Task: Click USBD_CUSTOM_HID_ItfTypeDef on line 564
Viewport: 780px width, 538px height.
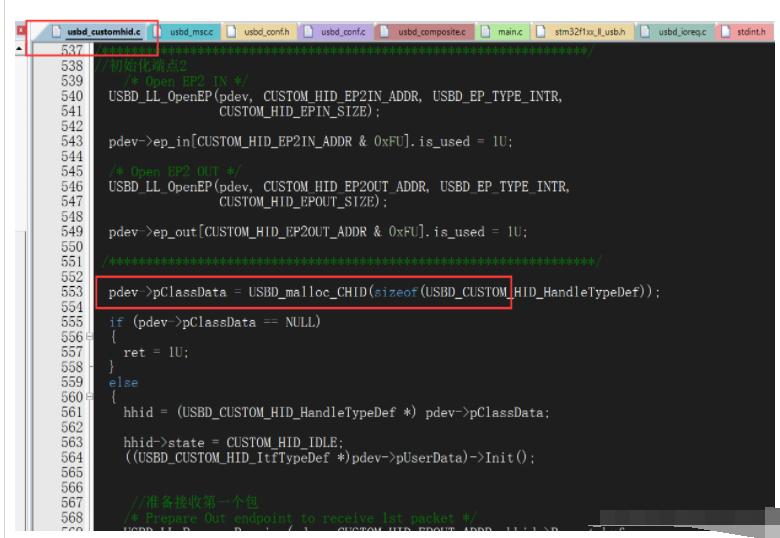Action: click(233, 457)
